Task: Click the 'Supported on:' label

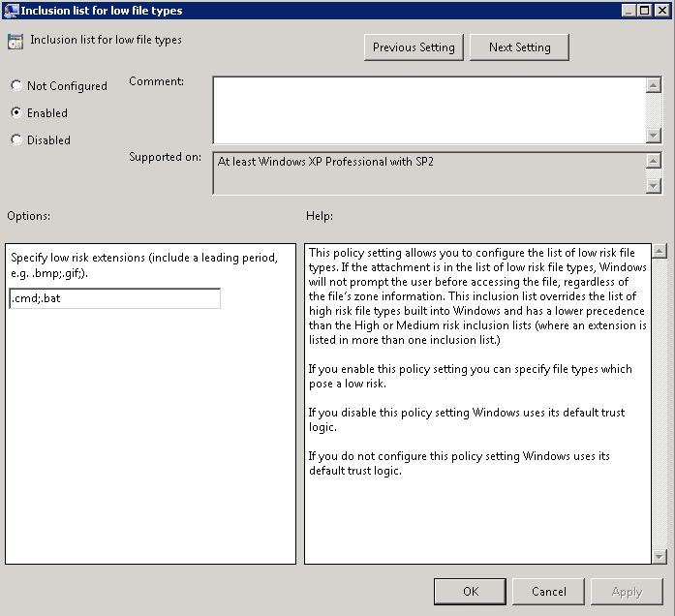Action: point(165,157)
